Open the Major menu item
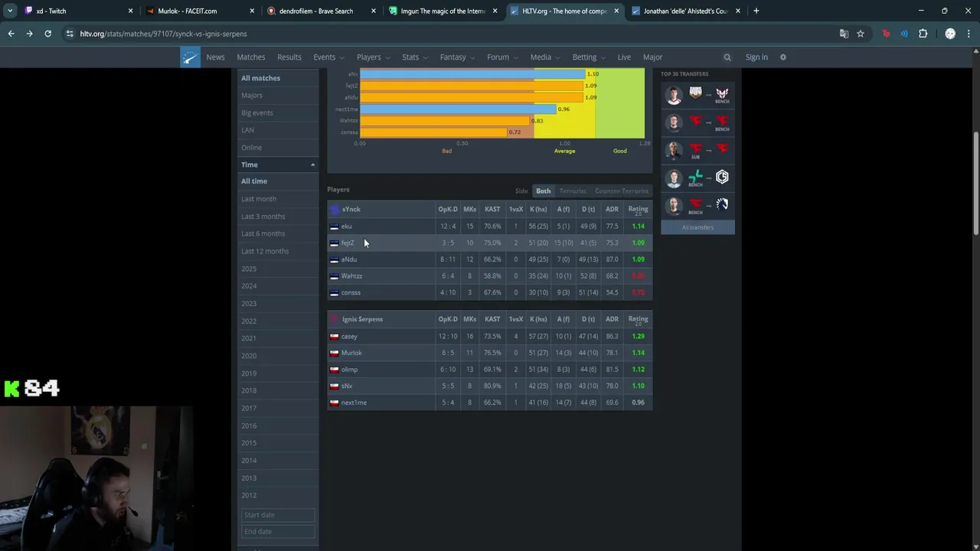980x551 pixels. (652, 57)
